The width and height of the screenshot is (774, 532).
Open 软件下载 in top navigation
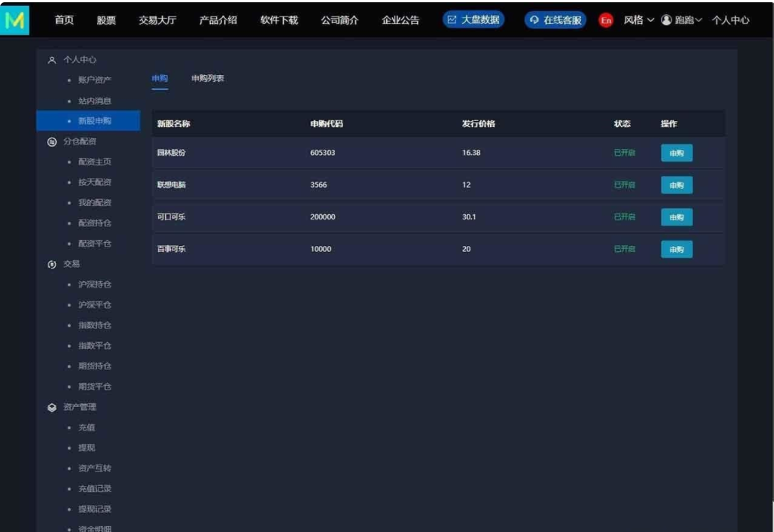(279, 20)
